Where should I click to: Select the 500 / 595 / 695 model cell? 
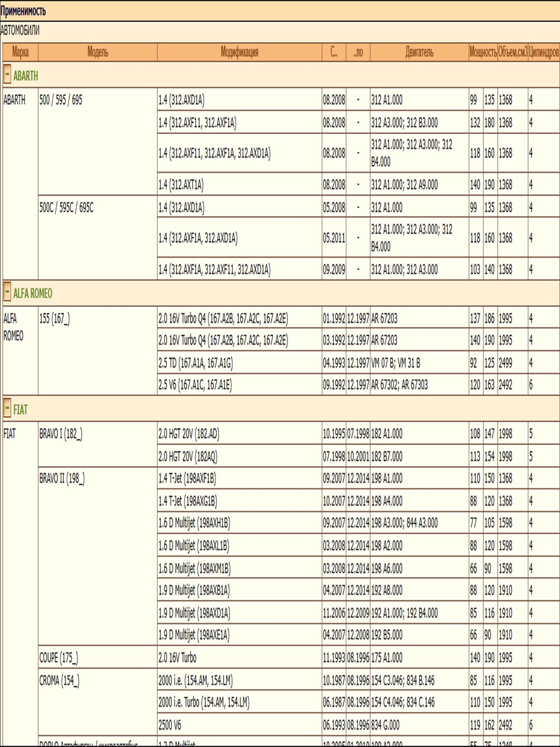click(x=61, y=100)
